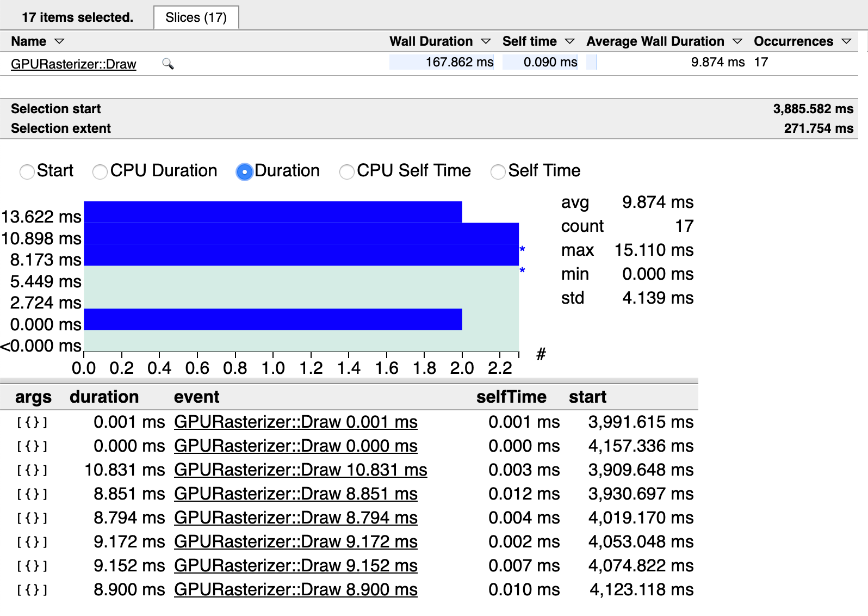
Task: Click the 271.754 ms selection extent value
Action: [819, 128]
